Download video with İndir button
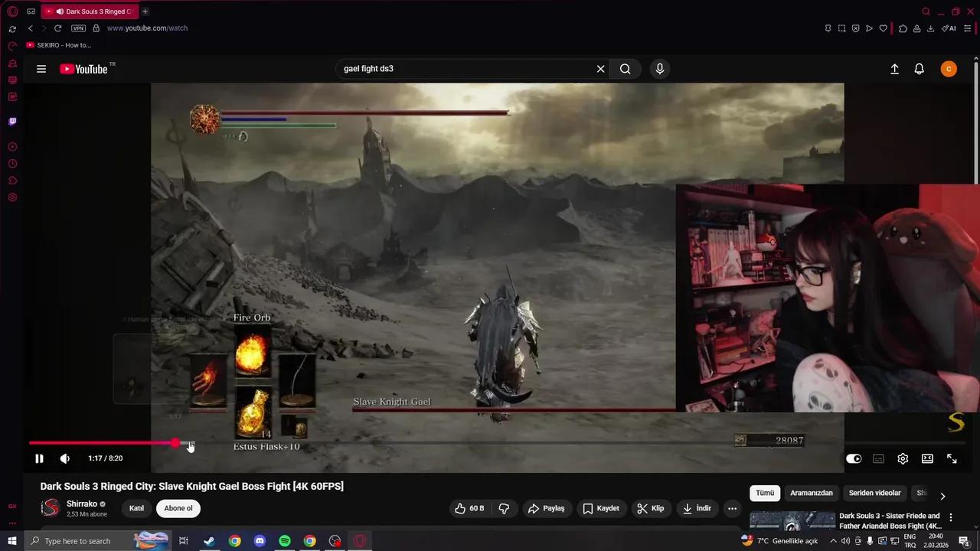 click(697, 508)
